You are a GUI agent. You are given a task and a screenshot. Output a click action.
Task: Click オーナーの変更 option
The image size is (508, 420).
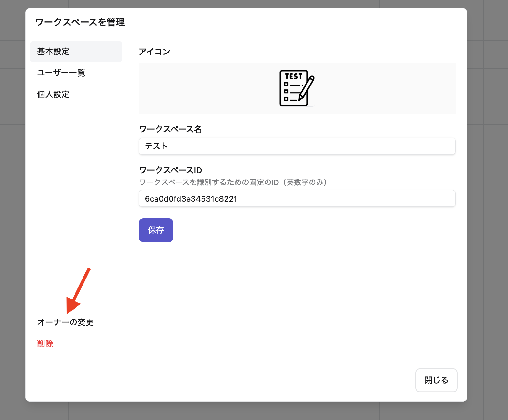[66, 322]
